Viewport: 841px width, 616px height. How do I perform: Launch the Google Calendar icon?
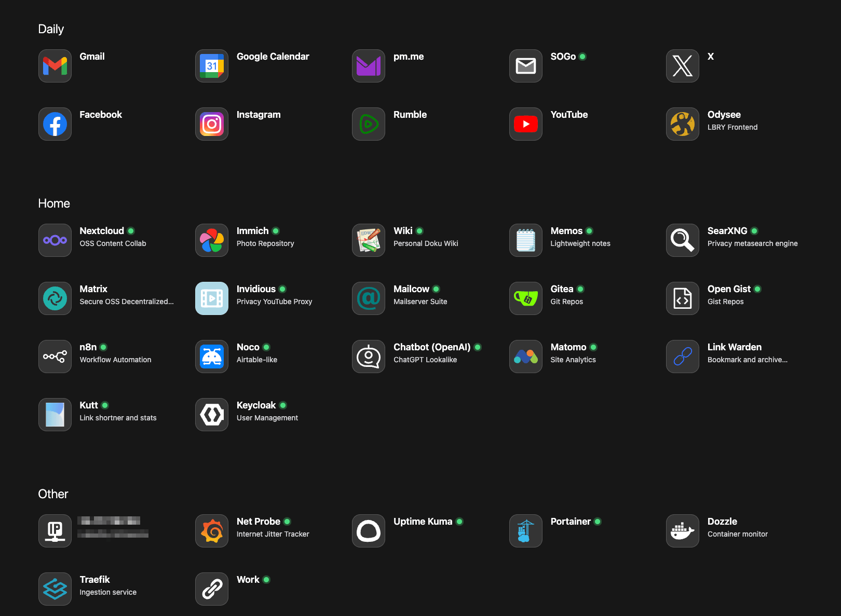(x=212, y=66)
